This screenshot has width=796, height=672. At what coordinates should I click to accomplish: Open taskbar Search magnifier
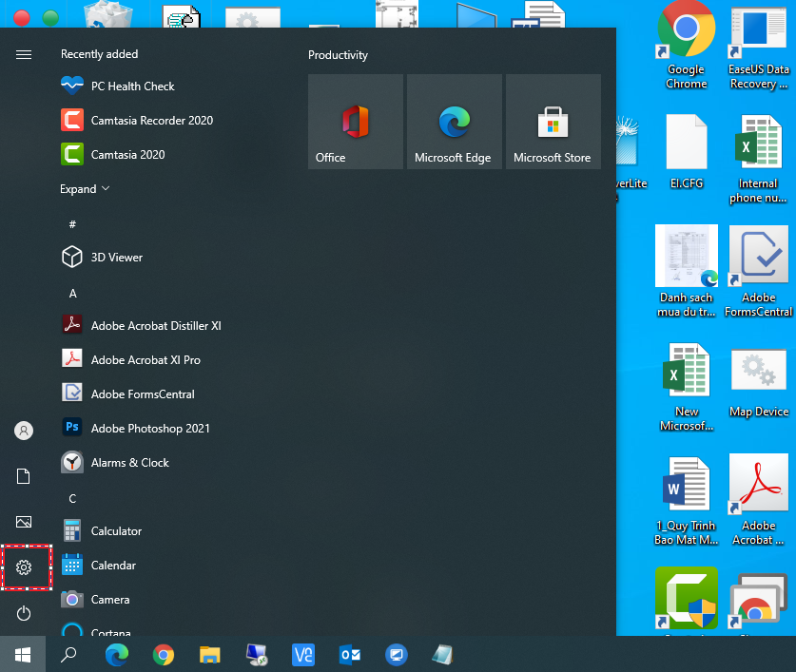[x=68, y=655]
